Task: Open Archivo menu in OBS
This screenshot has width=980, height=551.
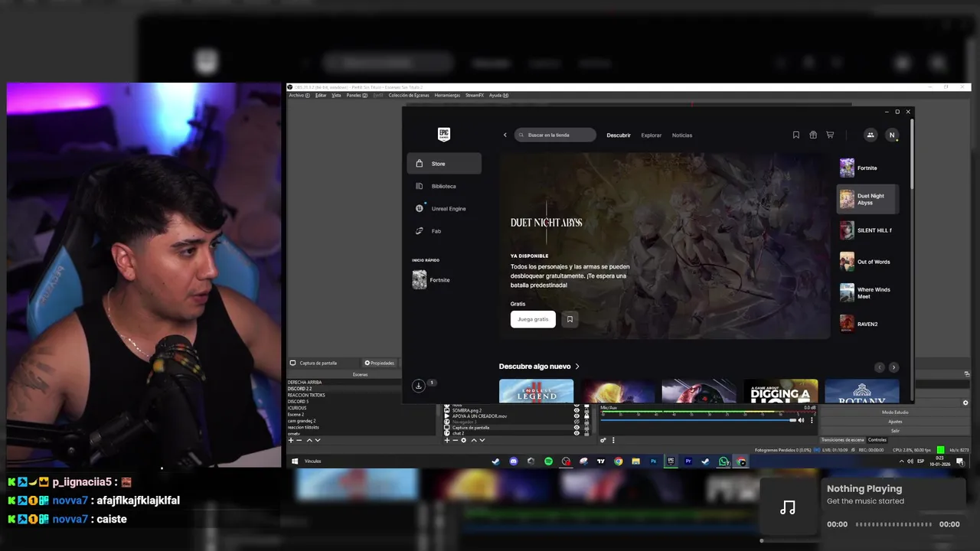Action: point(299,95)
